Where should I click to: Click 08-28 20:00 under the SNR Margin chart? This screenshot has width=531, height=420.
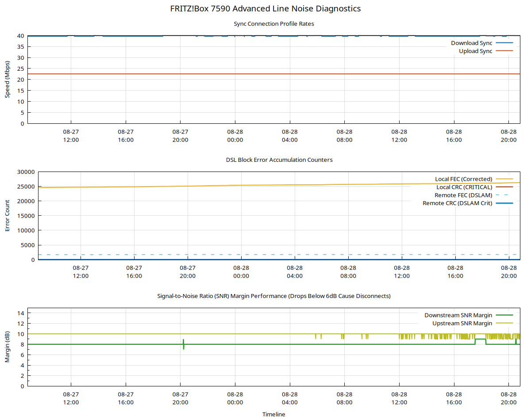click(508, 398)
